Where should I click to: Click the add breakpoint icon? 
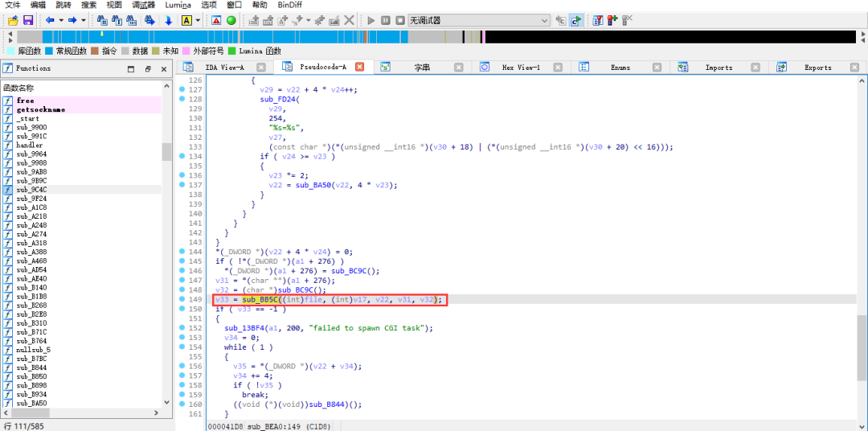pyautogui.click(x=612, y=20)
